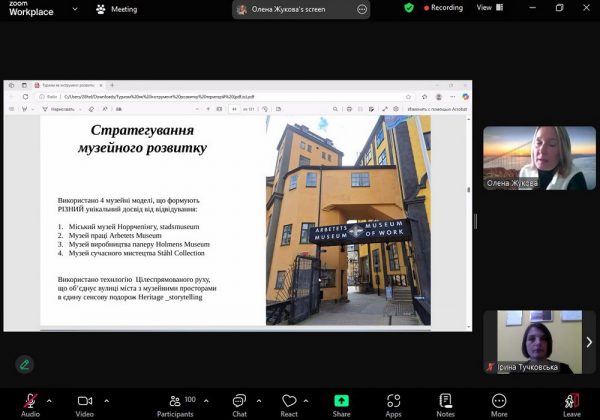Unmute the microphone with the Audio button
The width and height of the screenshot is (600, 420).
click(30, 401)
